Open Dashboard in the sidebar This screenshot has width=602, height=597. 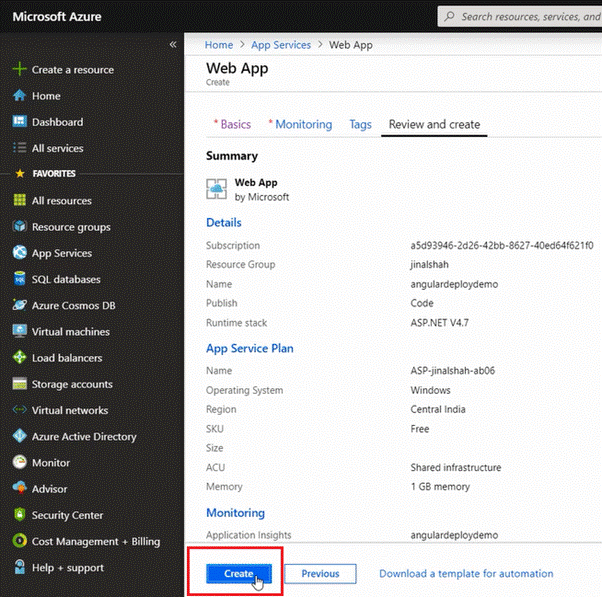(57, 122)
